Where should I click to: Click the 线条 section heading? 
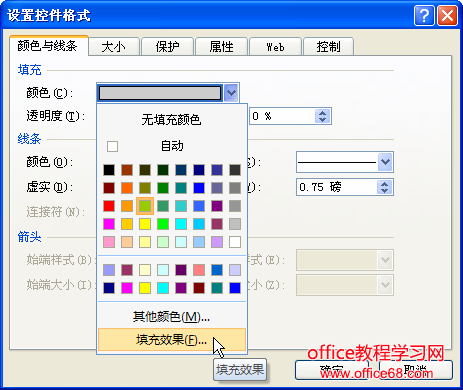point(30,139)
